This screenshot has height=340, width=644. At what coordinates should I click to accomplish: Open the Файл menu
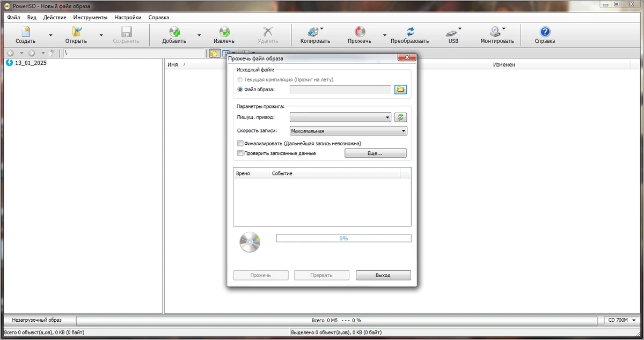point(14,17)
